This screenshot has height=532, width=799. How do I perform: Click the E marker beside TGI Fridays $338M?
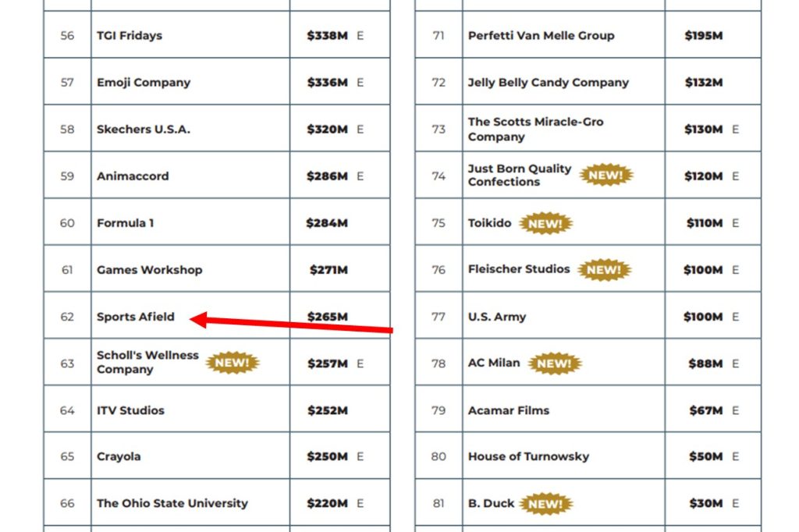point(360,36)
